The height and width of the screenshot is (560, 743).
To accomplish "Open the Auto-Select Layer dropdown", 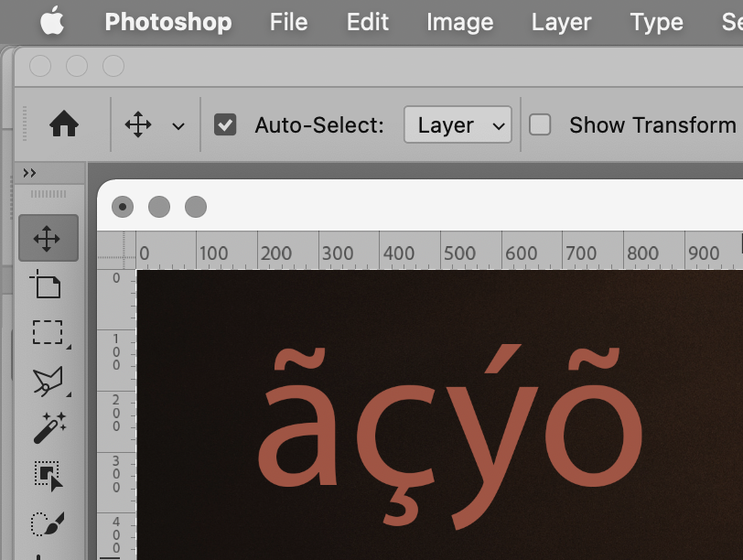I will pos(458,124).
